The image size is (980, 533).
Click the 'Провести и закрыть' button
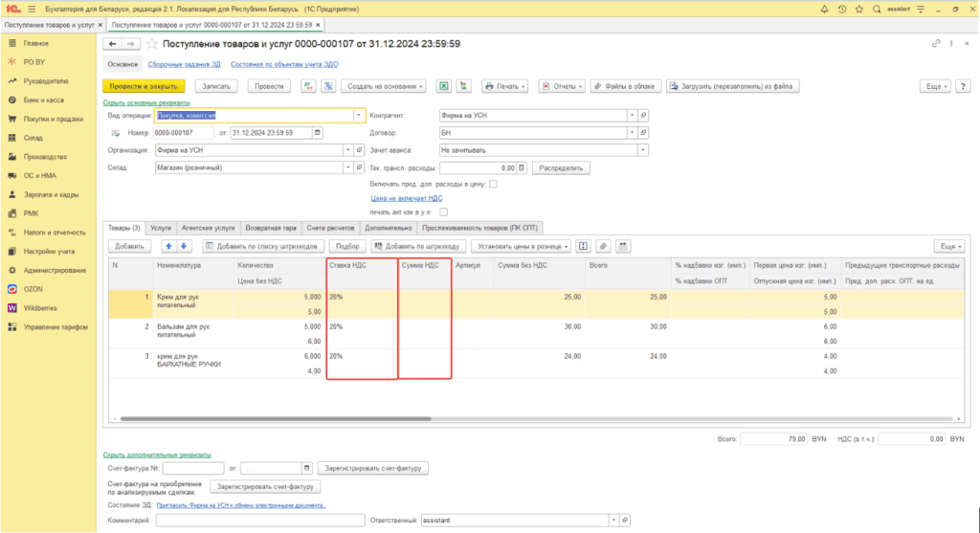point(142,86)
